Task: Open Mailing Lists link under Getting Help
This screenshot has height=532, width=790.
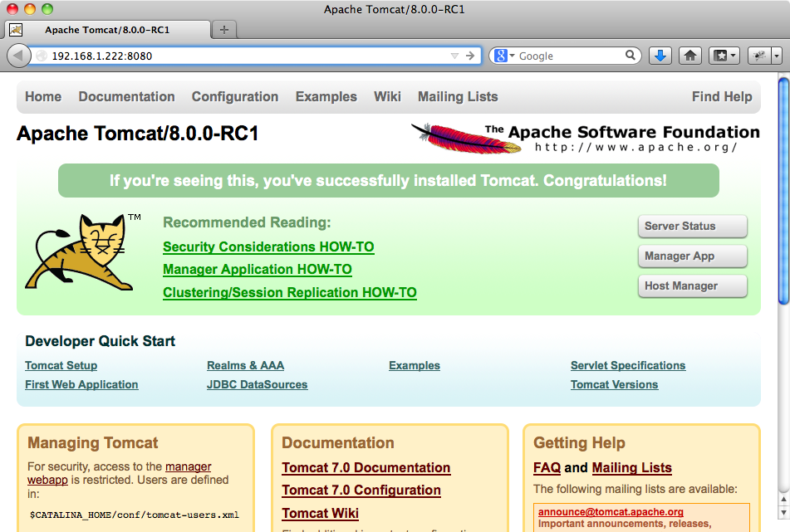Action: (632, 467)
